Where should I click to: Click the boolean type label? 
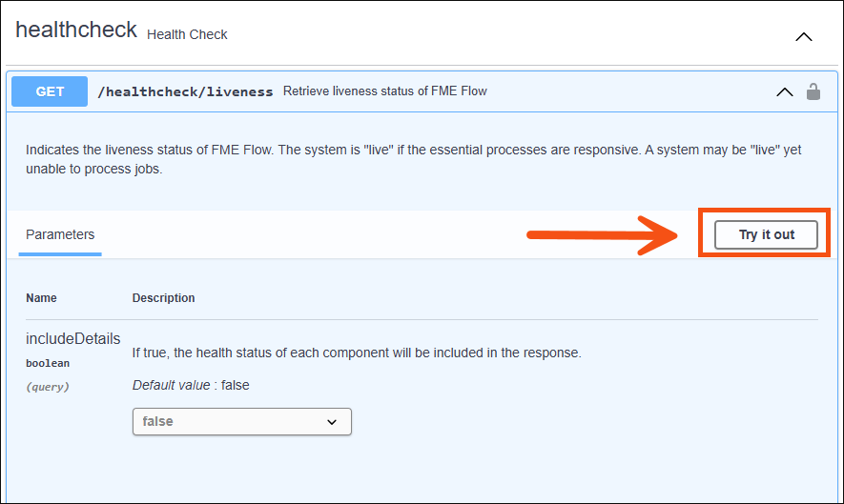click(48, 363)
